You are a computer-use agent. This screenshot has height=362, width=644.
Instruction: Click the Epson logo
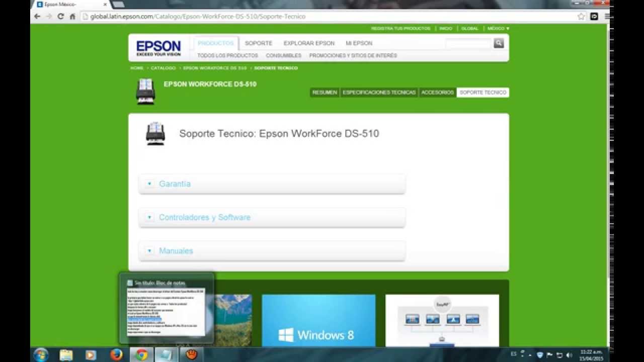pyautogui.click(x=158, y=48)
